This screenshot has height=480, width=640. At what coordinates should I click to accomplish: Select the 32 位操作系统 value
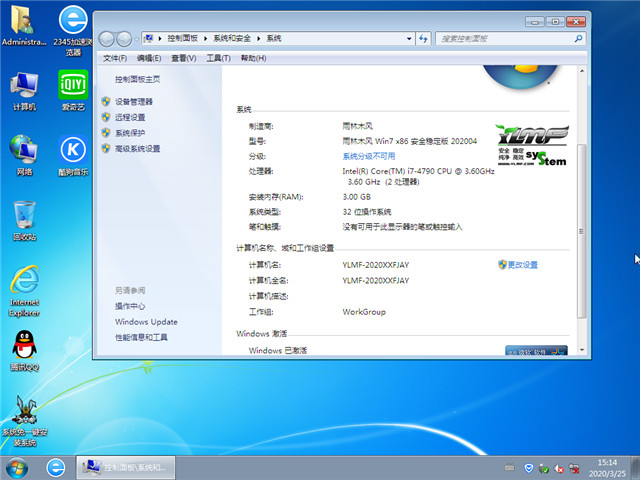(367, 212)
